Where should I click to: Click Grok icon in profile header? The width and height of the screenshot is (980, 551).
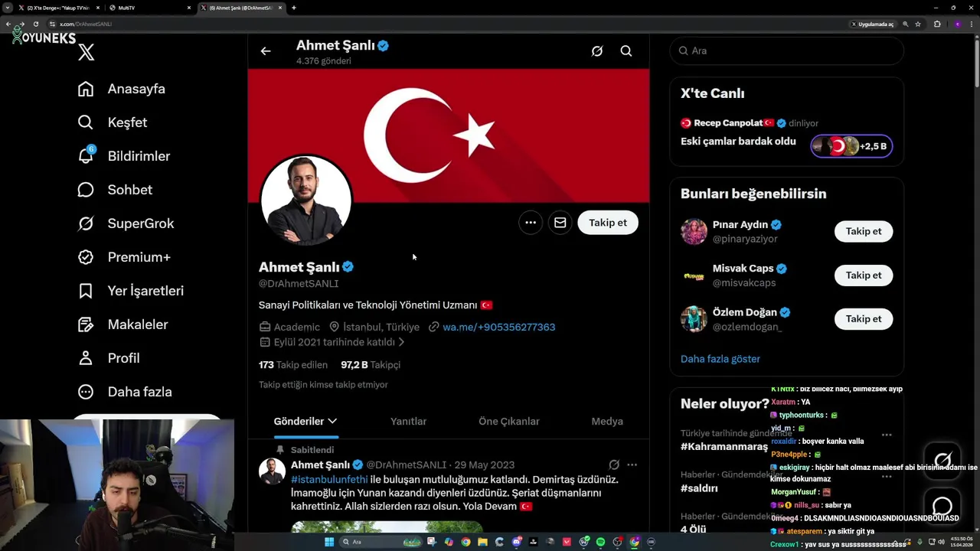click(x=597, y=51)
